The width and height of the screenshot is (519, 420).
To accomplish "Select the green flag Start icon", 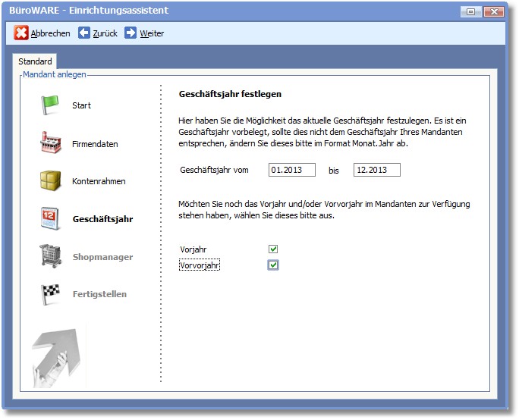I will pyautogui.click(x=49, y=105).
